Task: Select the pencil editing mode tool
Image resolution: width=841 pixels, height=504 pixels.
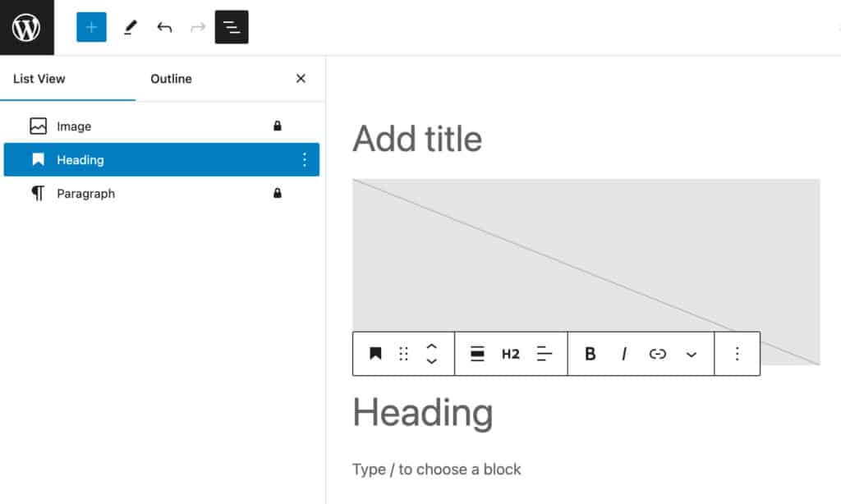Action: click(x=131, y=27)
